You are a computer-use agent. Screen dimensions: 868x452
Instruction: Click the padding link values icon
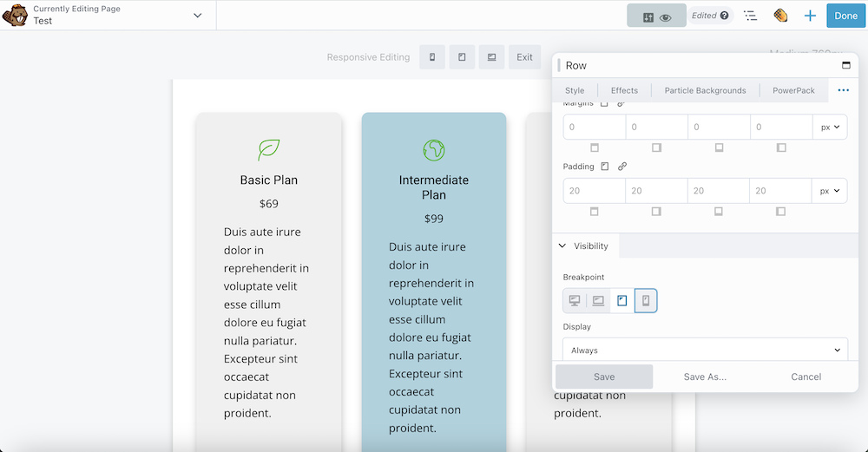click(x=622, y=167)
